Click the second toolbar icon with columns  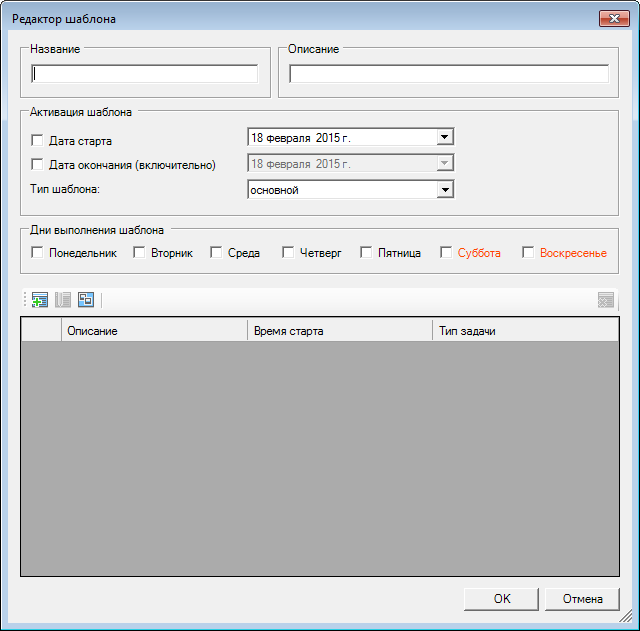(63, 299)
